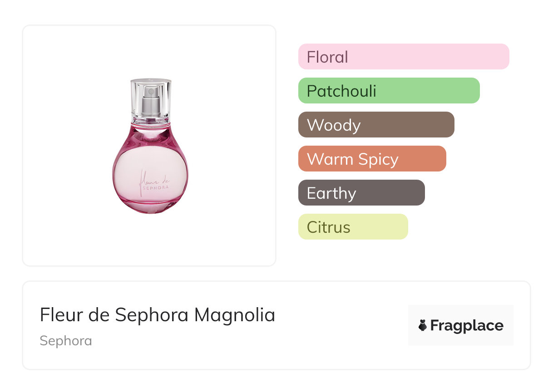Click the word Patchouli inside the green bar
Viewport: 553px width, 392px height.
(x=341, y=91)
